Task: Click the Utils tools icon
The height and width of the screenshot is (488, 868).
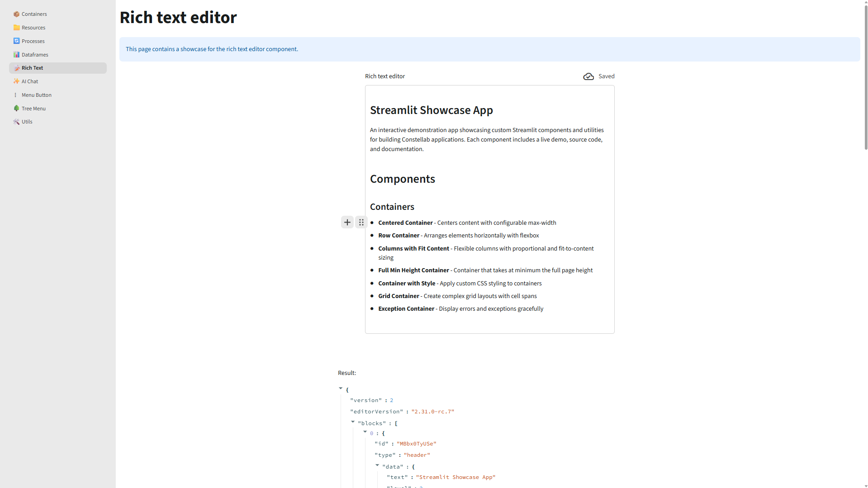Action: [16, 122]
